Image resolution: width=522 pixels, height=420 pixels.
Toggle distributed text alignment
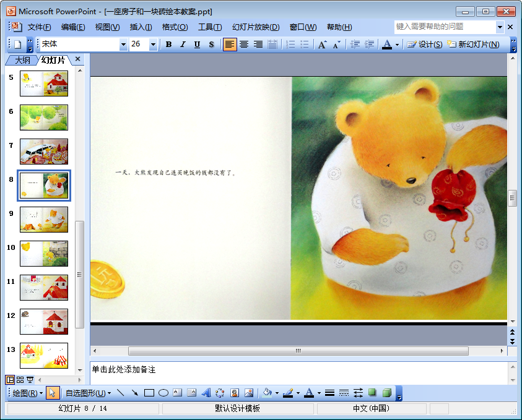pos(272,45)
